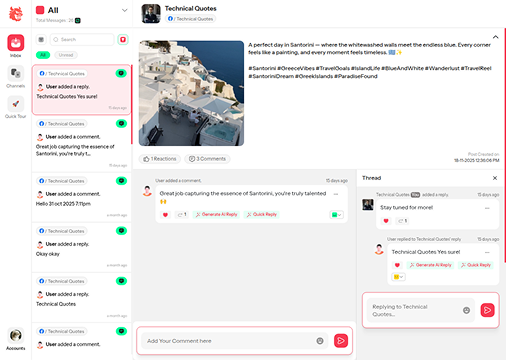Send the comment with red send button
The height and width of the screenshot is (360, 506).
click(341, 341)
